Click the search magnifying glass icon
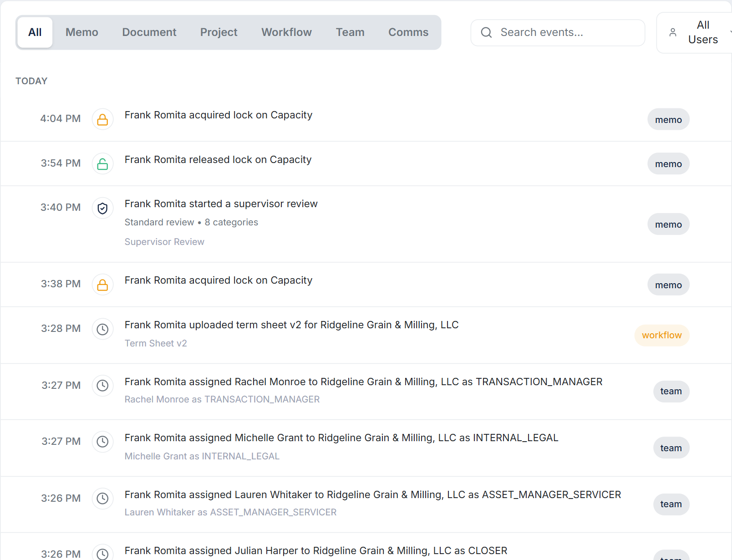This screenshot has height=560, width=732. click(486, 32)
